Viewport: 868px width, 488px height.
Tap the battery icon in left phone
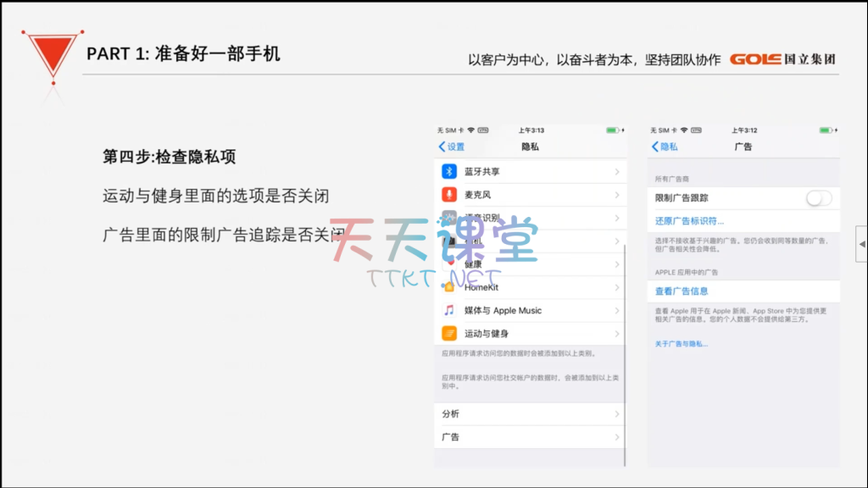612,130
